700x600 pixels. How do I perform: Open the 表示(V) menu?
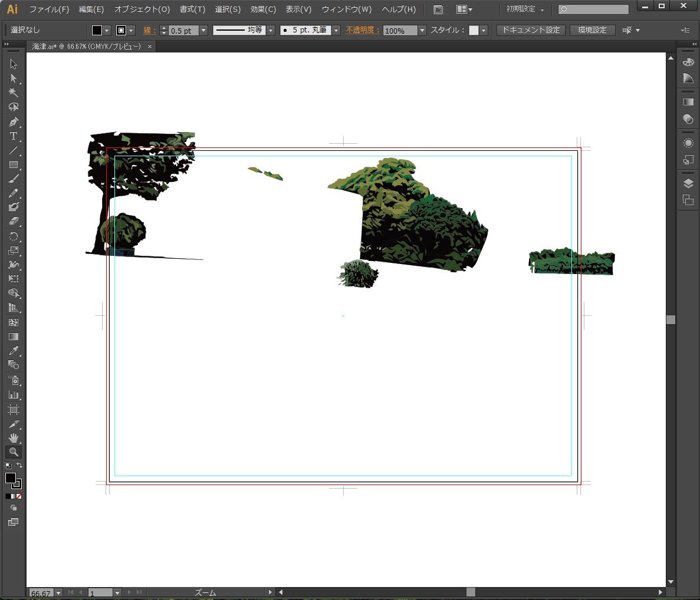click(298, 9)
